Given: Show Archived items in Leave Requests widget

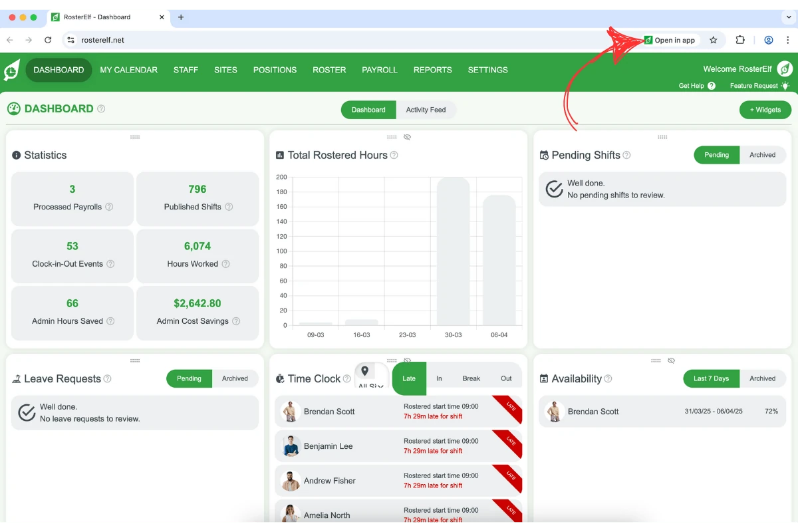Looking at the screenshot, I should (x=235, y=378).
